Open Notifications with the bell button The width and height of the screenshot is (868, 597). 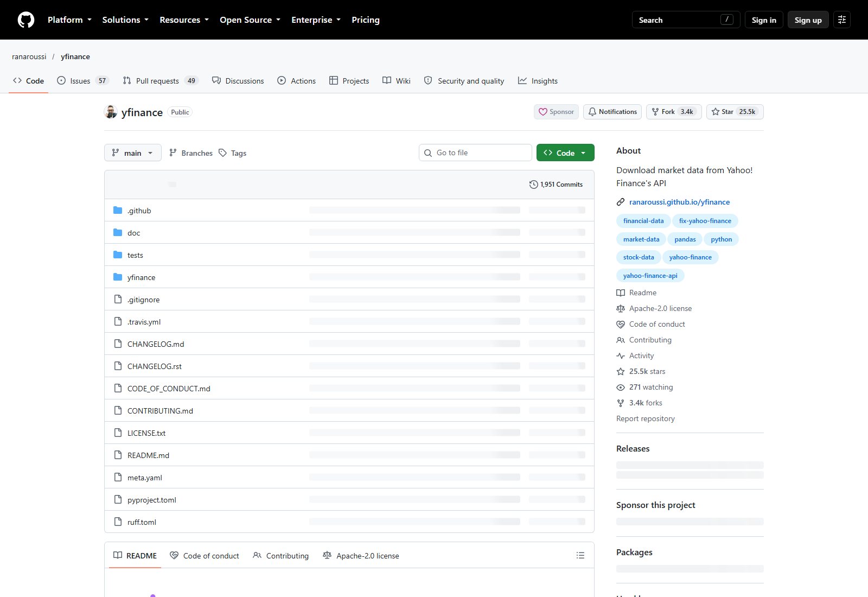[612, 112]
